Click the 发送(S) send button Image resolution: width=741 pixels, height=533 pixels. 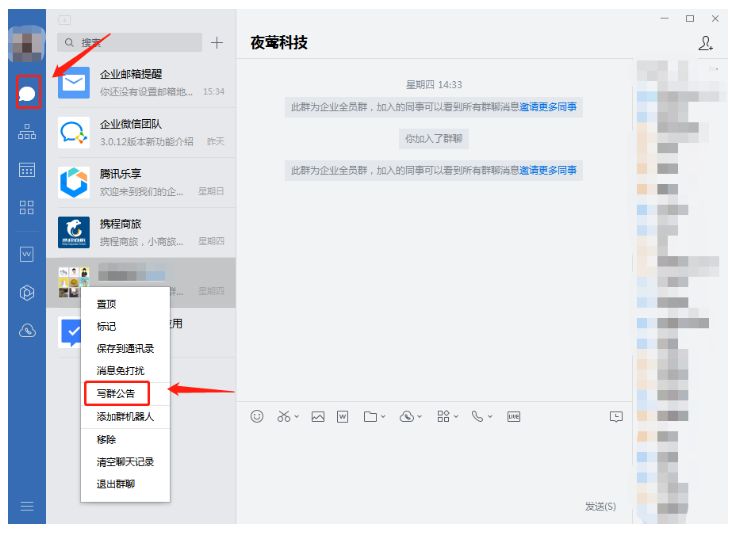[600, 507]
